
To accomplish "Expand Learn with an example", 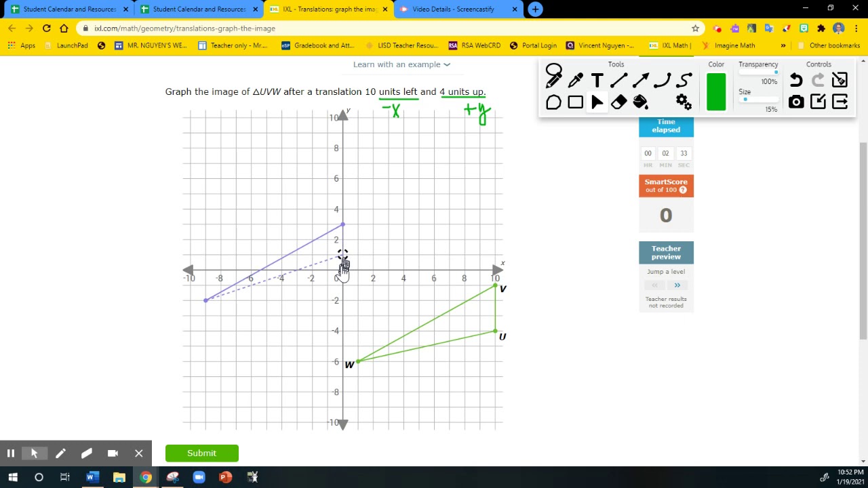I will [401, 64].
